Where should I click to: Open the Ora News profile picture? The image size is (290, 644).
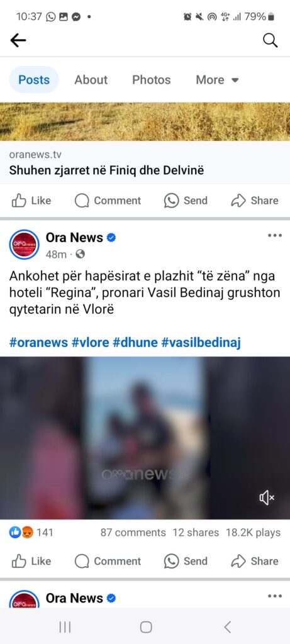coord(25,245)
